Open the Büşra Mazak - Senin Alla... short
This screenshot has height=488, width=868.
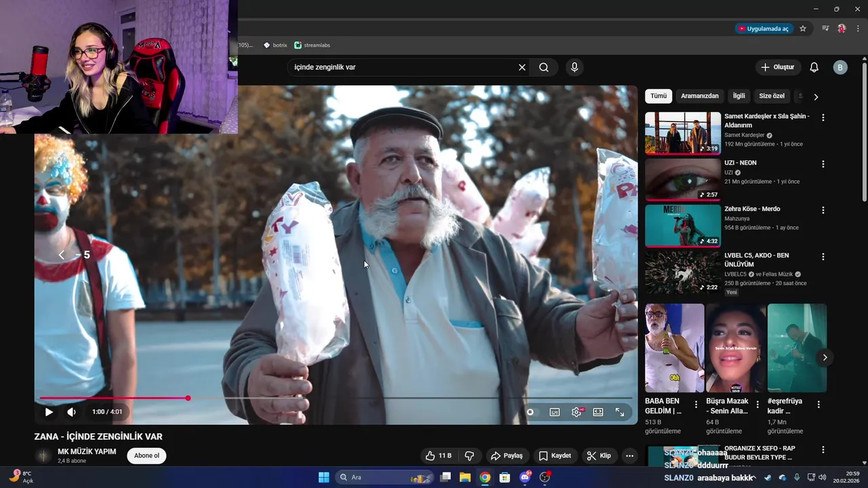pyautogui.click(x=736, y=348)
